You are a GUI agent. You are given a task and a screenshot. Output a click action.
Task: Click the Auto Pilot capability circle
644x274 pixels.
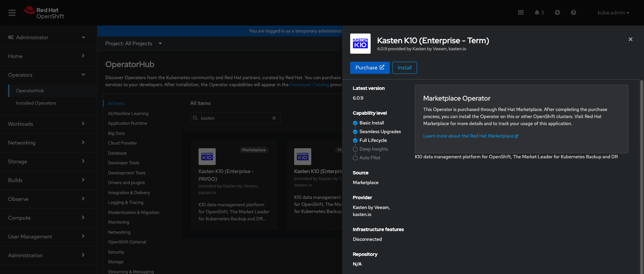(355, 158)
